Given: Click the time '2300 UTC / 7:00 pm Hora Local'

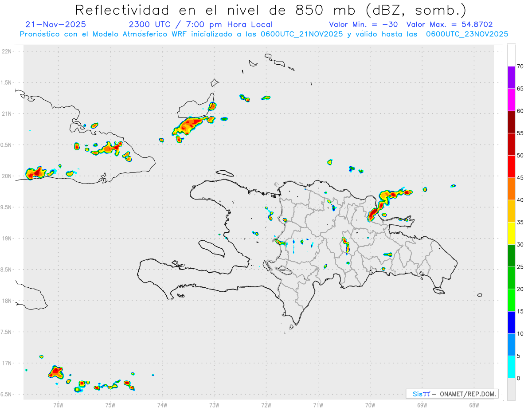Looking at the screenshot, I should [x=201, y=25].
